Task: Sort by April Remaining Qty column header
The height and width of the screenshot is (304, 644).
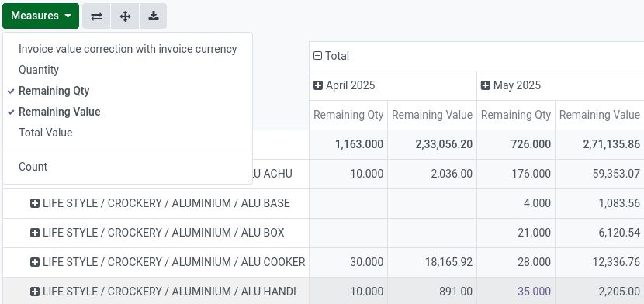Action: click(348, 115)
